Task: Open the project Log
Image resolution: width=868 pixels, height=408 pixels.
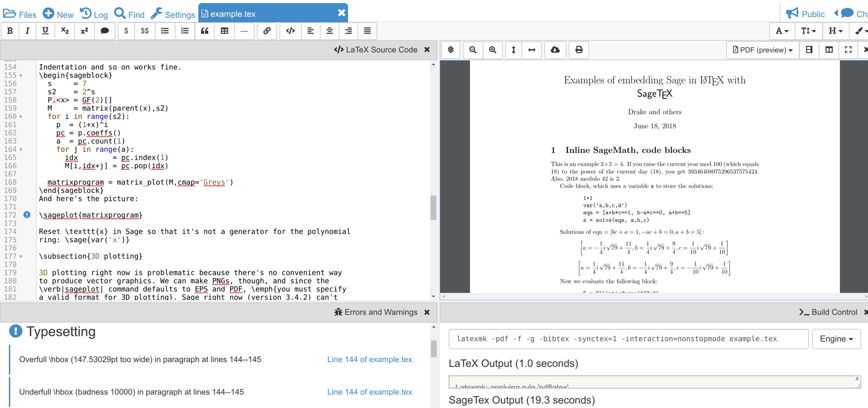Action: [x=94, y=14]
